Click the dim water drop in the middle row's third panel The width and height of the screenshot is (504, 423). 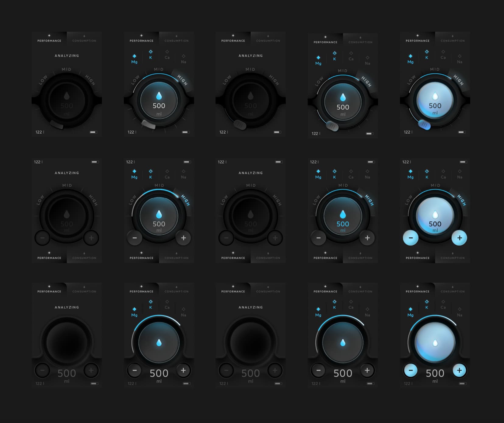[x=250, y=214]
